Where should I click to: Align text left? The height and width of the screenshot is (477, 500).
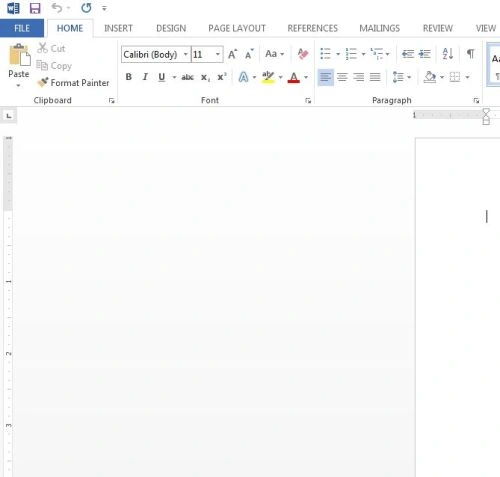coord(326,77)
